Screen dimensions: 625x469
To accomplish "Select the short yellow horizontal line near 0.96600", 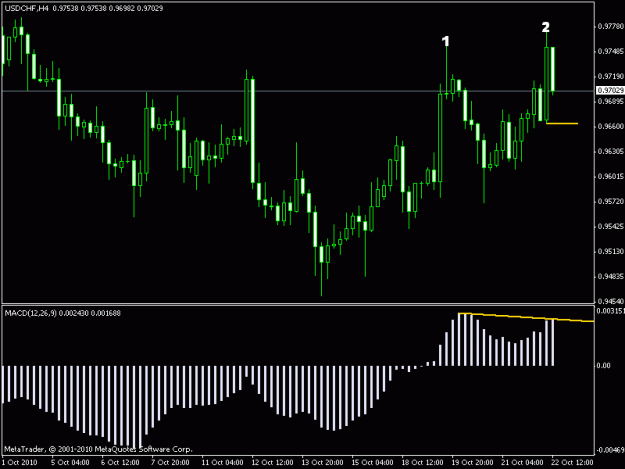I will click(562, 124).
